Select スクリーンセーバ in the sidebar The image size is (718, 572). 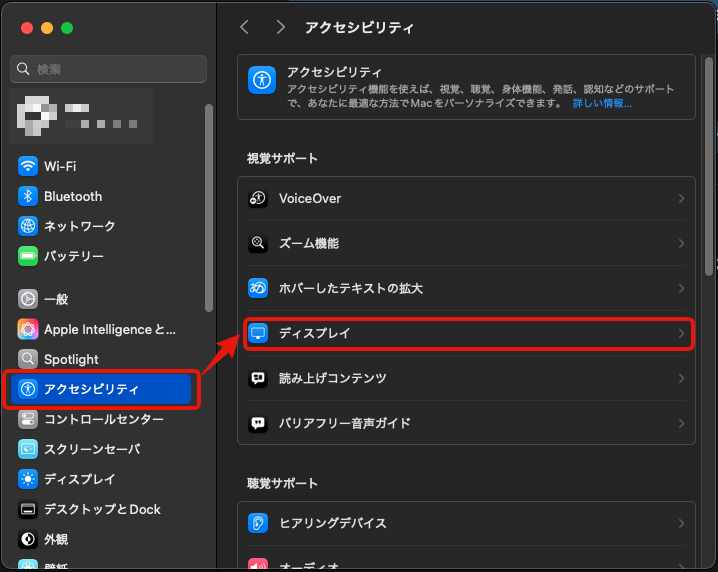click(x=92, y=449)
